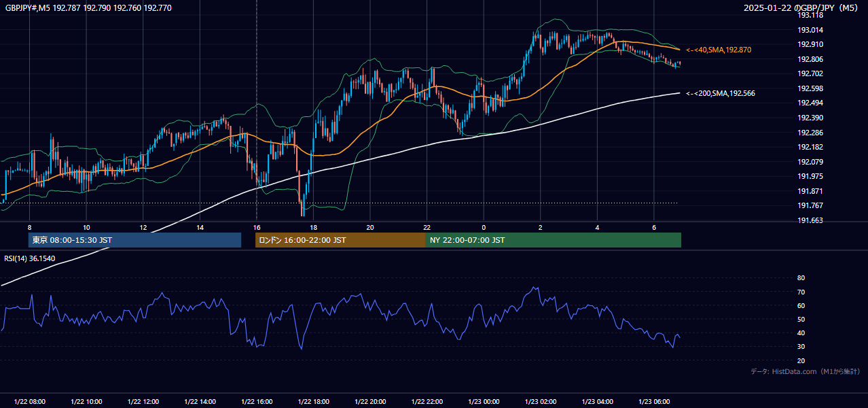Screen dimensions: 868x408
Task: Click hour label 14 under the price chart
Action: click(x=200, y=228)
